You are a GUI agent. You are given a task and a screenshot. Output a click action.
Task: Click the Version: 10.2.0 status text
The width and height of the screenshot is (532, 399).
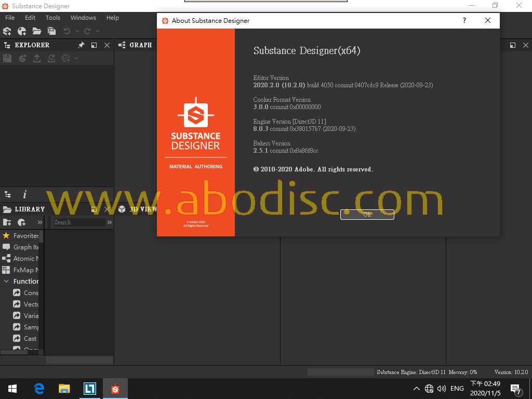coord(511,372)
